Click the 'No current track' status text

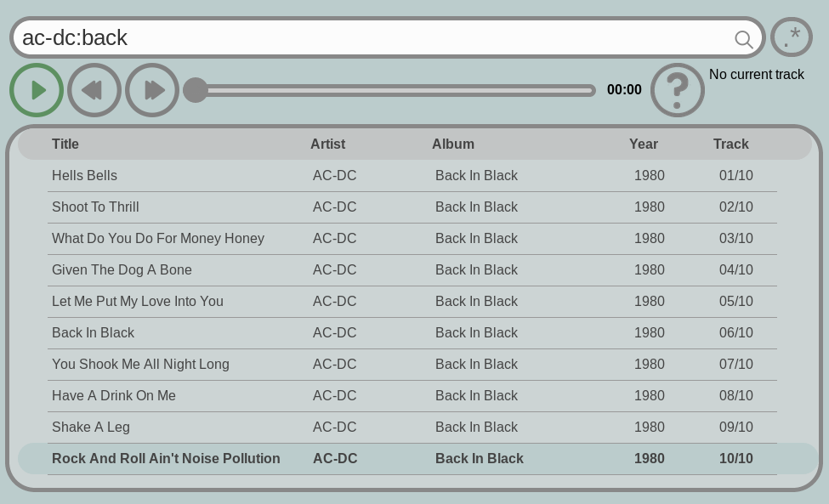[757, 74]
